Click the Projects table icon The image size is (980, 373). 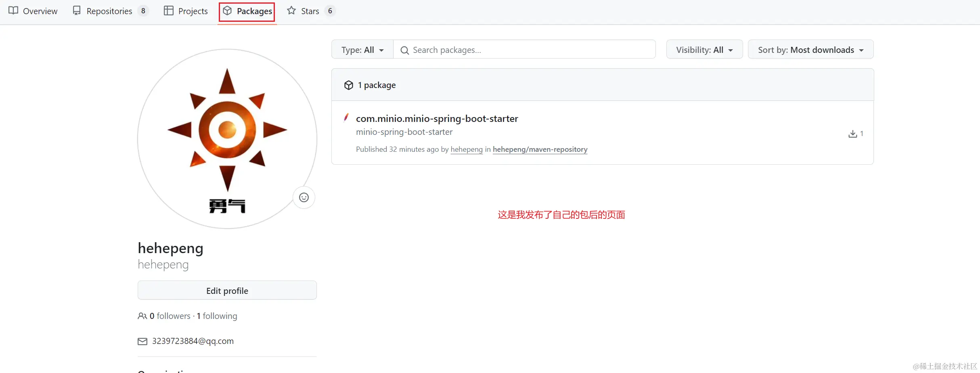169,10
